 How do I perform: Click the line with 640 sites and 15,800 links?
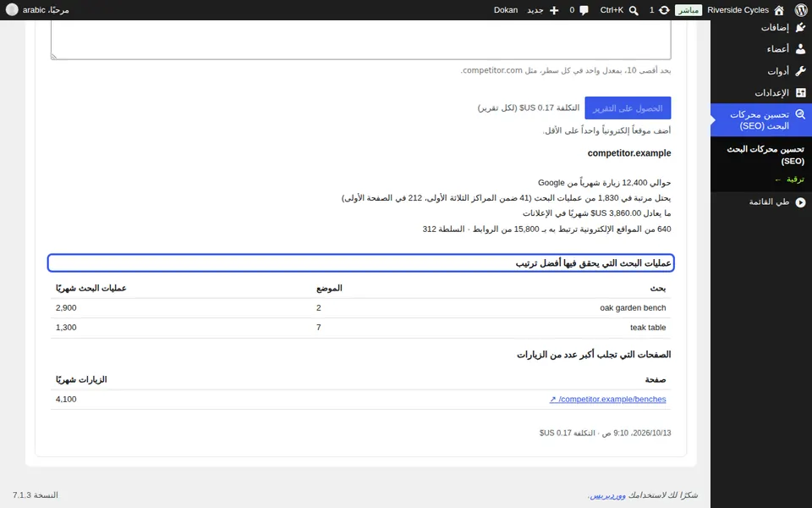click(547, 229)
